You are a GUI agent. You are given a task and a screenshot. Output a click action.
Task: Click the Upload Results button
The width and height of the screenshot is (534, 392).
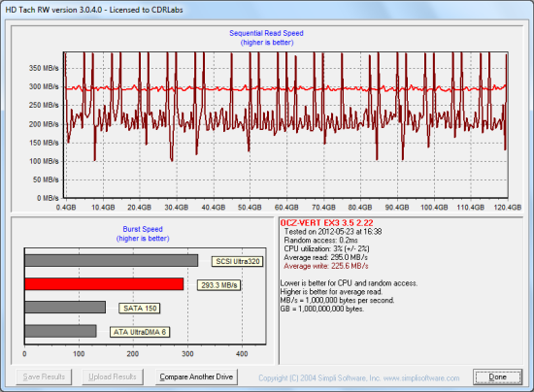113,377
